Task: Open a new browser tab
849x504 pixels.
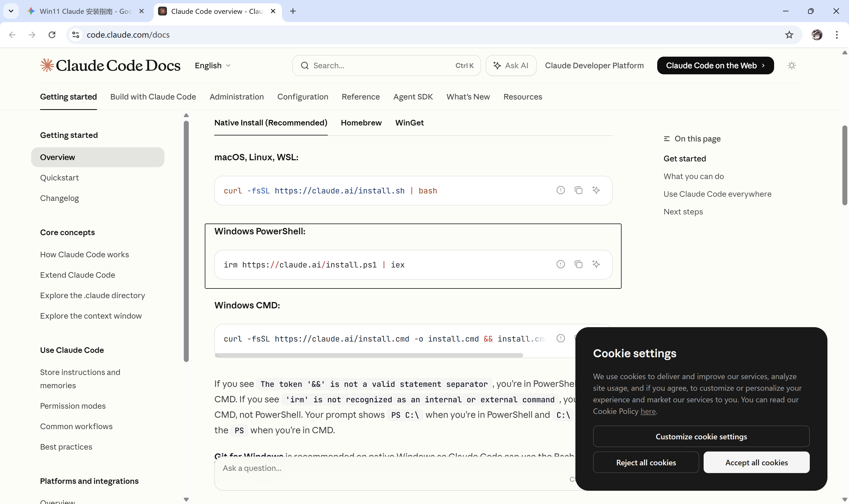Action: pos(293,11)
